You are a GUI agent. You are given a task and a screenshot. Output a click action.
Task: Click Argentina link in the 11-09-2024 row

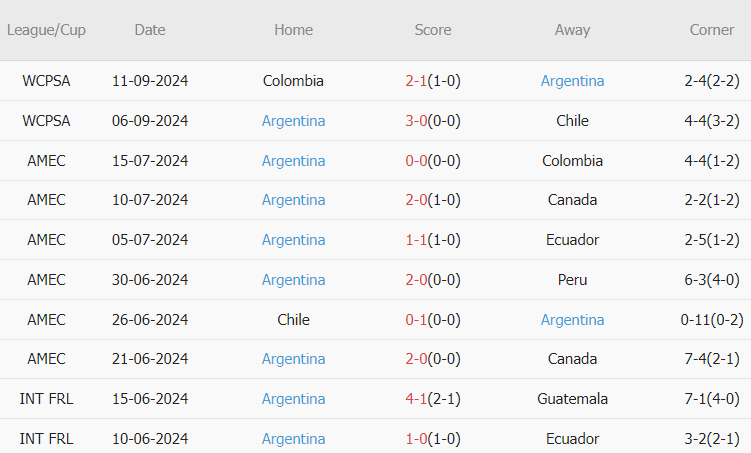coord(572,81)
